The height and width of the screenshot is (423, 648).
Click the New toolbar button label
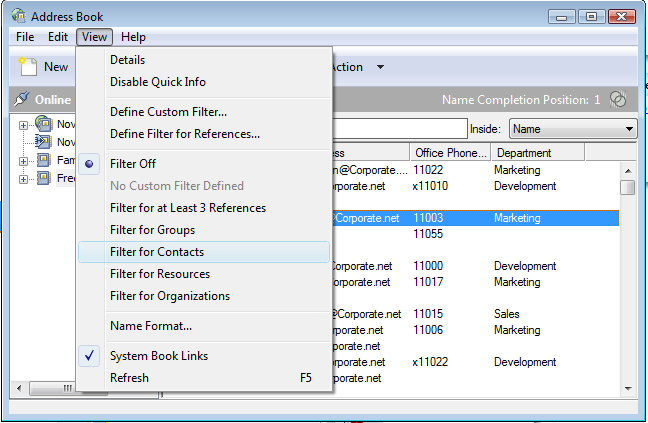[56, 67]
